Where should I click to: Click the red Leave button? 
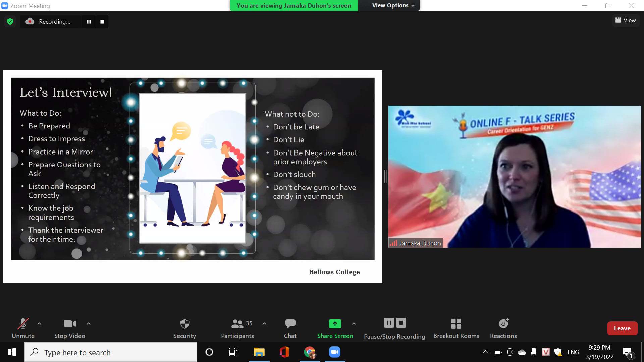pos(622,328)
